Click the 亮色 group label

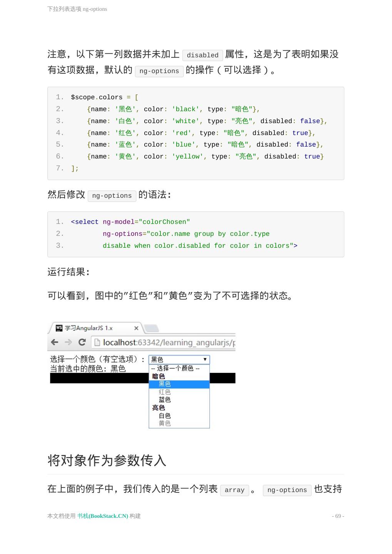coord(158,408)
